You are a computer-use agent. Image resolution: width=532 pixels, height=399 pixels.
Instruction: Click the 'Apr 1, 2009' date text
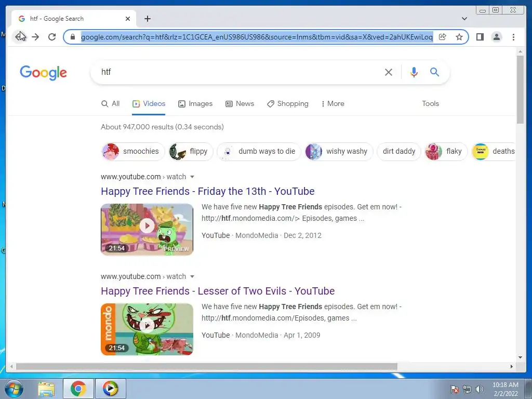[x=302, y=335]
